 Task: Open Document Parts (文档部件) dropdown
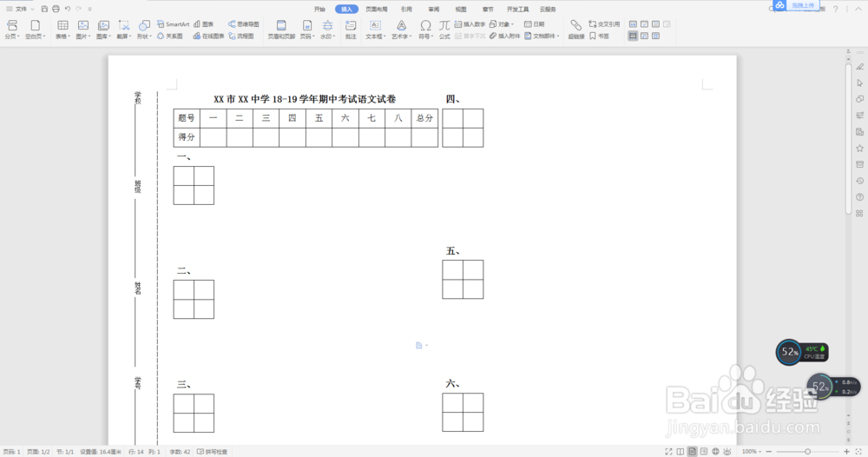(542, 36)
